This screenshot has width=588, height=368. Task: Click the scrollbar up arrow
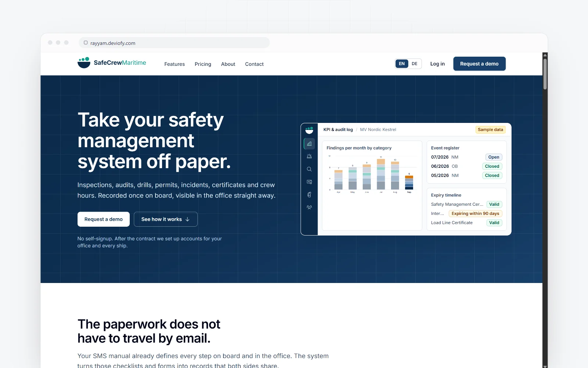tap(545, 55)
